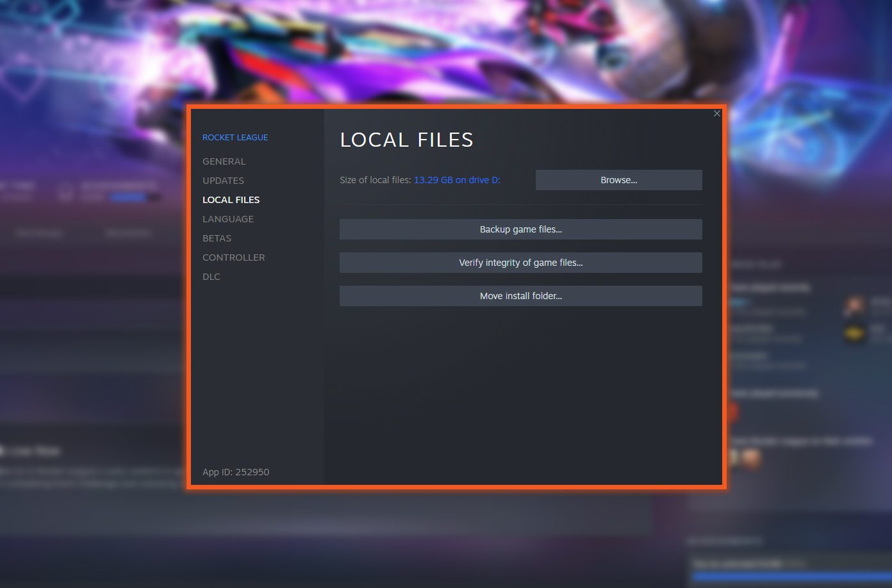This screenshot has height=588, width=892.
Task: Go to the Betas tab
Action: 217,238
